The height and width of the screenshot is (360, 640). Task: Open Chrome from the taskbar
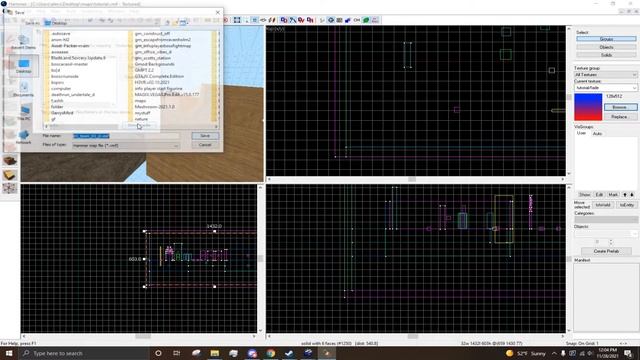[271, 353]
